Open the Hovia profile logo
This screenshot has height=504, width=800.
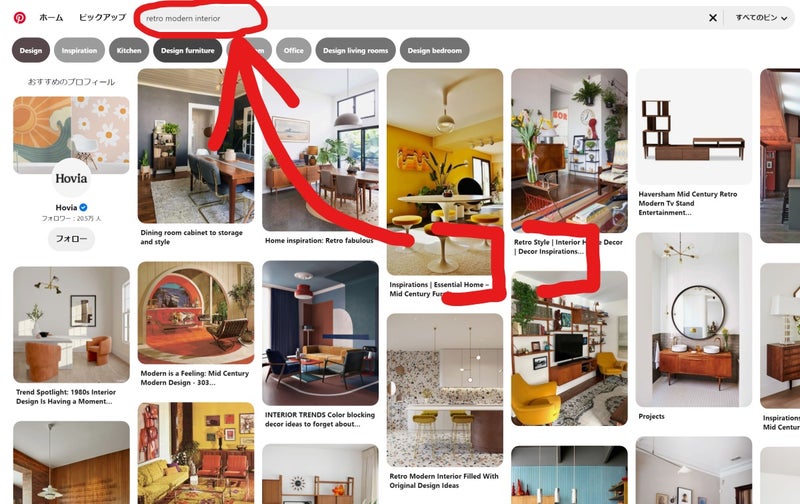click(x=71, y=178)
